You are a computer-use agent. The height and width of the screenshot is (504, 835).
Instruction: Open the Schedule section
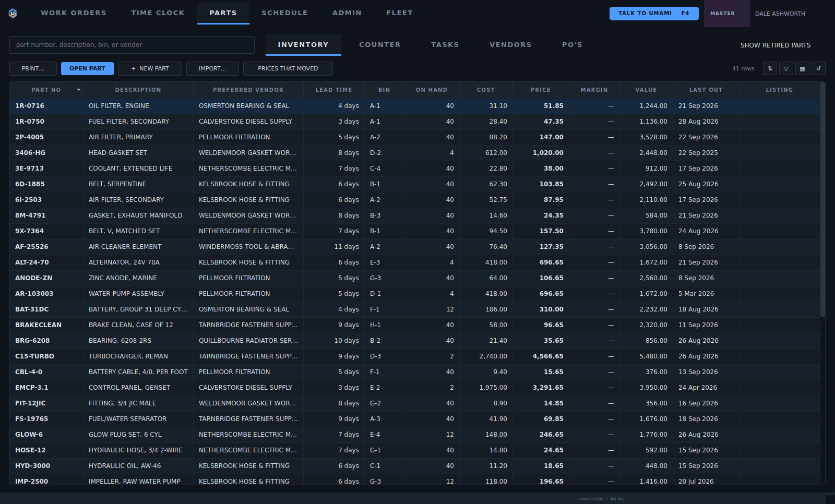(284, 13)
